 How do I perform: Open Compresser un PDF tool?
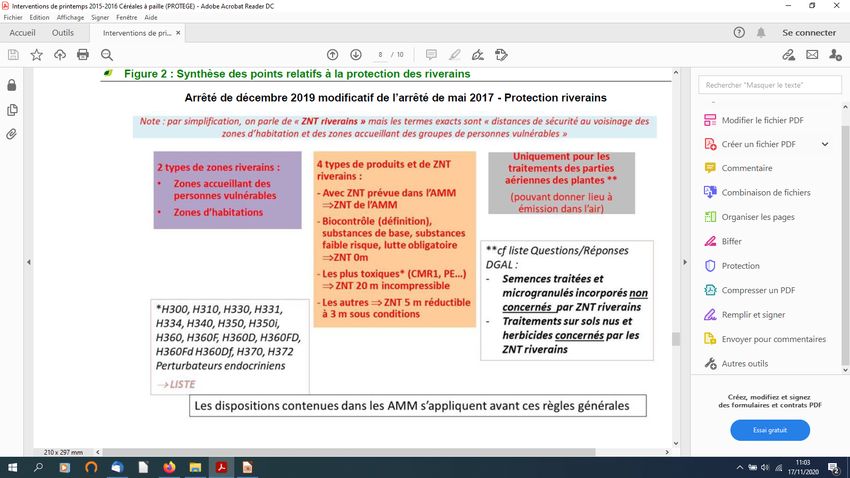pyautogui.click(x=758, y=290)
